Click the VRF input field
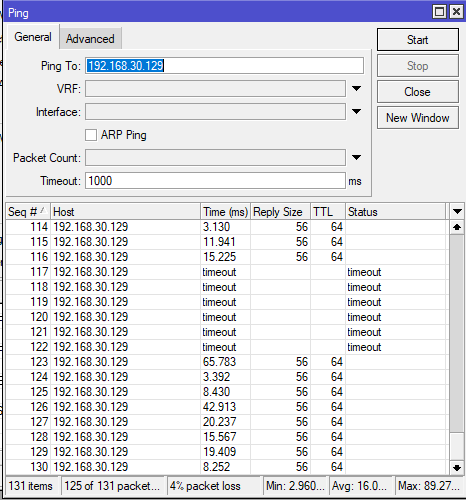 (215, 89)
